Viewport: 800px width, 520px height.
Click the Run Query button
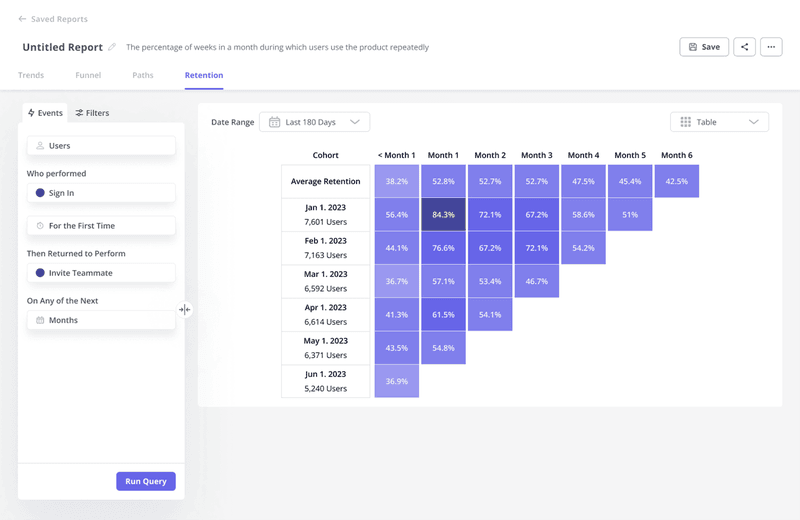pos(146,481)
